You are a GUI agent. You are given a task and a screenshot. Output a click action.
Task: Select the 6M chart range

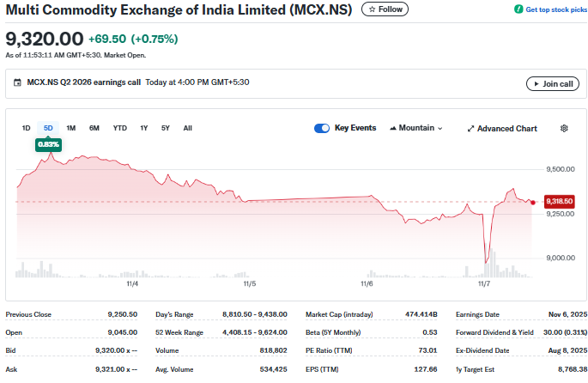94,128
